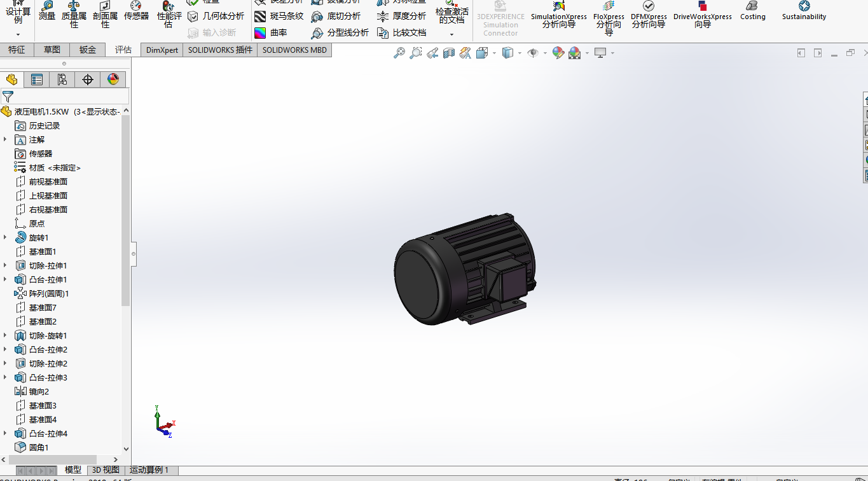Screen dimensions: 868x481
Task: Select DimXpertManager crosshair tab
Action: (x=88, y=80)
